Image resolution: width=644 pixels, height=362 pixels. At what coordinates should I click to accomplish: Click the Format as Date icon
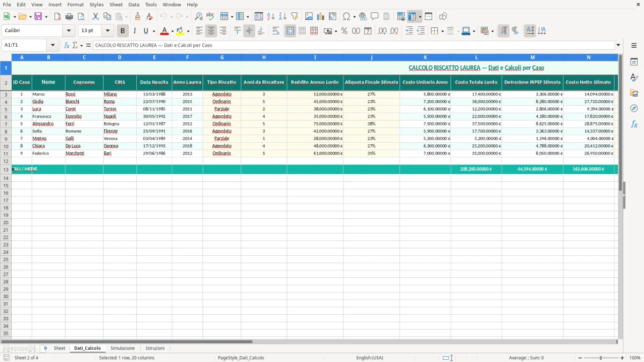(x=368, y=31)
